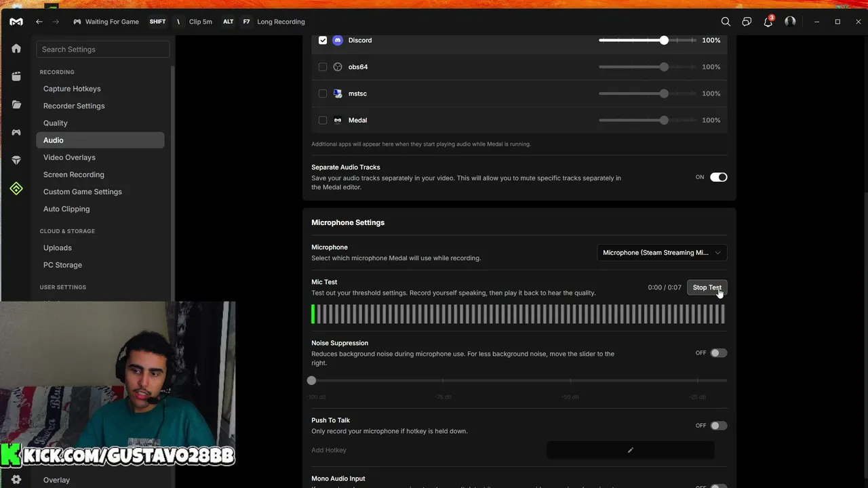Click the green diamond icon in the left rail
Viewport: 868px width, 488px height.
click(16, 188)
